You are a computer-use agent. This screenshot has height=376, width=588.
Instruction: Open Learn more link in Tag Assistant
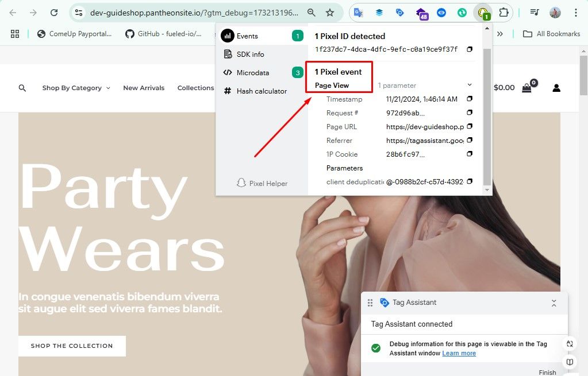tap(459, 353)
